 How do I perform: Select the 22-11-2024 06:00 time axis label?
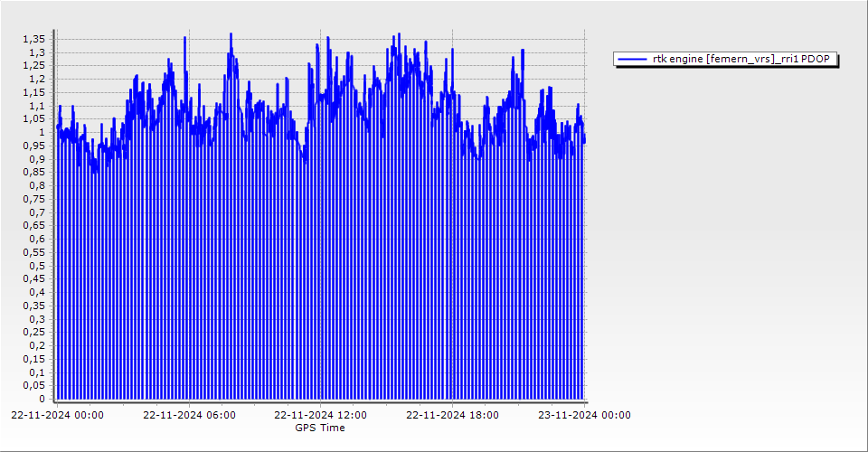click(190, 416)
